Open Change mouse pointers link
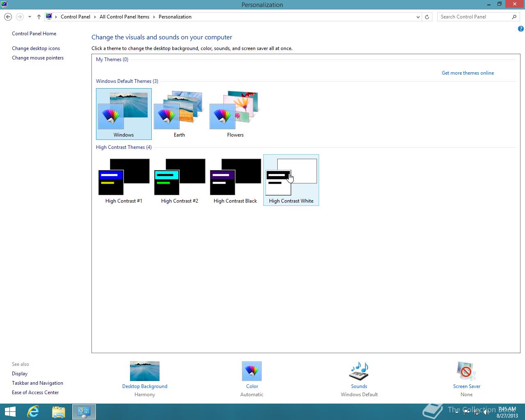Viewport: 525px width, 420px height. pos(38,58)
